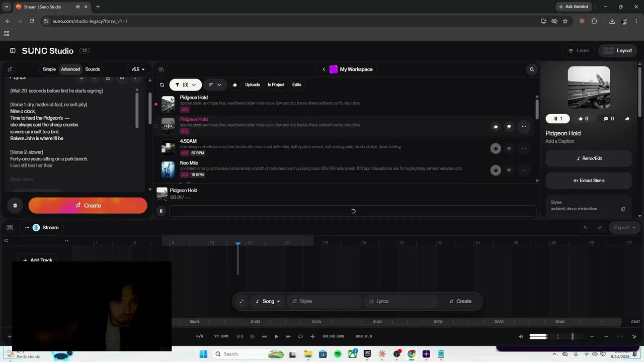The image size is (644, 362).
Task: Go back from My Workspace
Action: (324, 69)
